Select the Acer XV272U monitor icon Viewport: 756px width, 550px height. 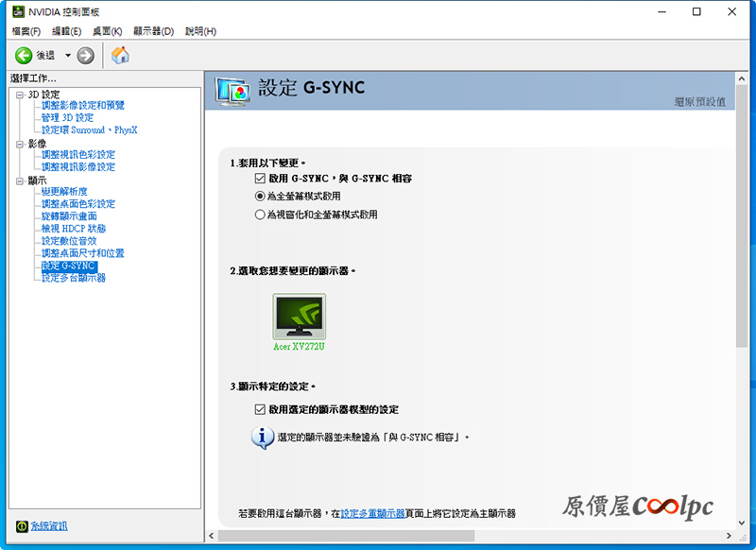(299, 317)
